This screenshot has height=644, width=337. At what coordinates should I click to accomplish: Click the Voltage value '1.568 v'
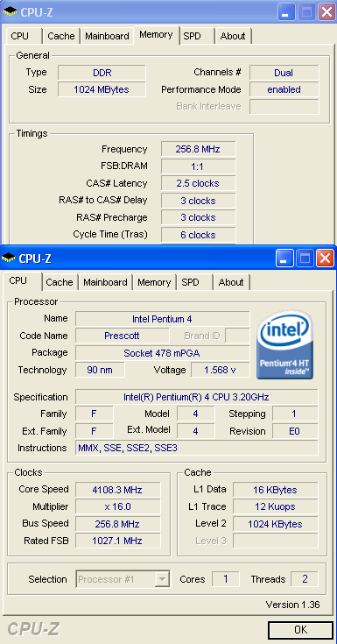click(x=221, y=370)
